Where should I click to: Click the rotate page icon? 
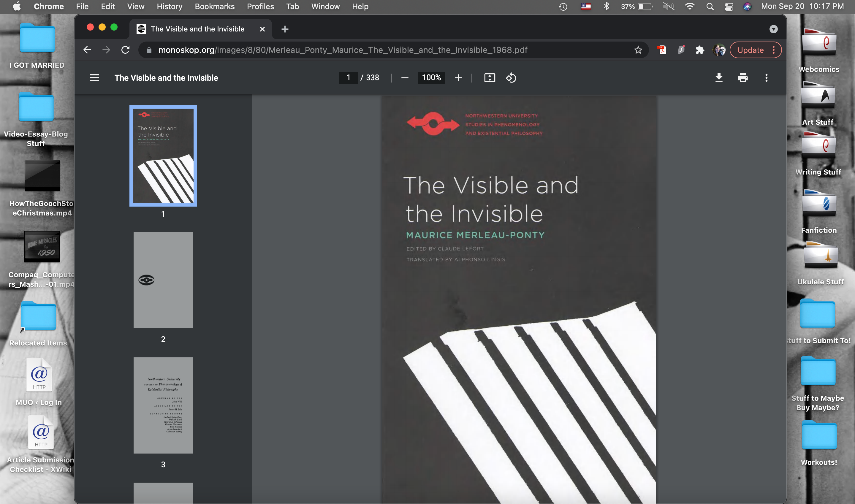click(x=511, y=77)
